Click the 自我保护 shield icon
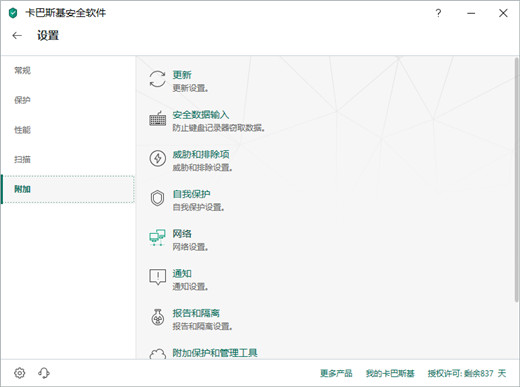 (x=157, y=198)
